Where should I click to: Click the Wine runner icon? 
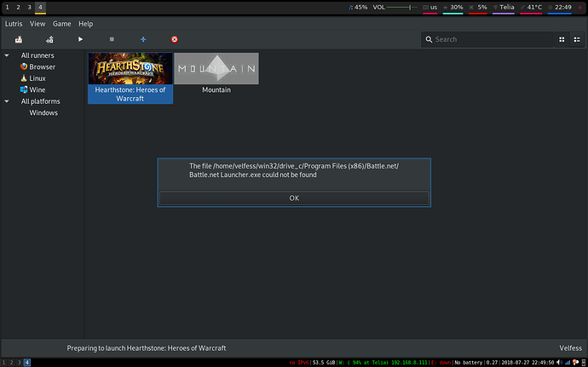coord(24,90)
